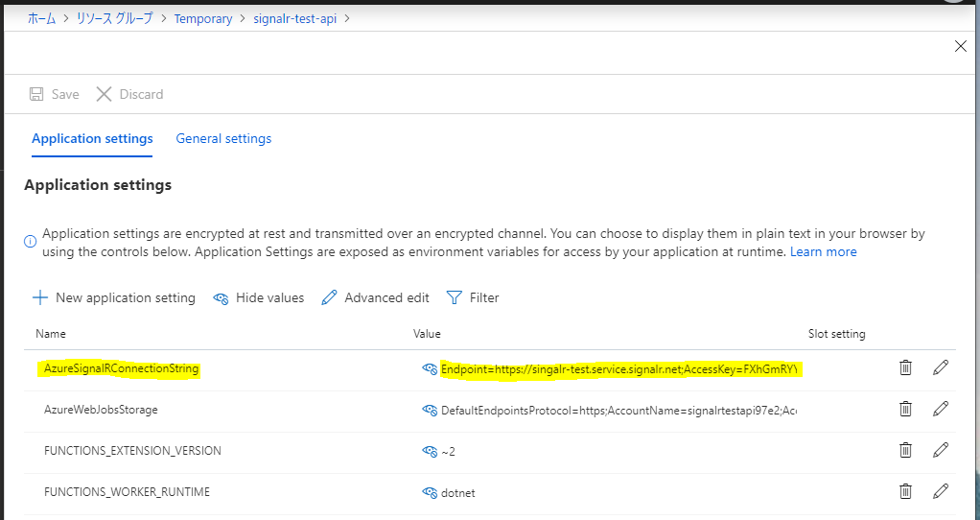Delete the AzureSignalRConnectionString setting
Screen dimensions: 980x520
tap(905, 367)
